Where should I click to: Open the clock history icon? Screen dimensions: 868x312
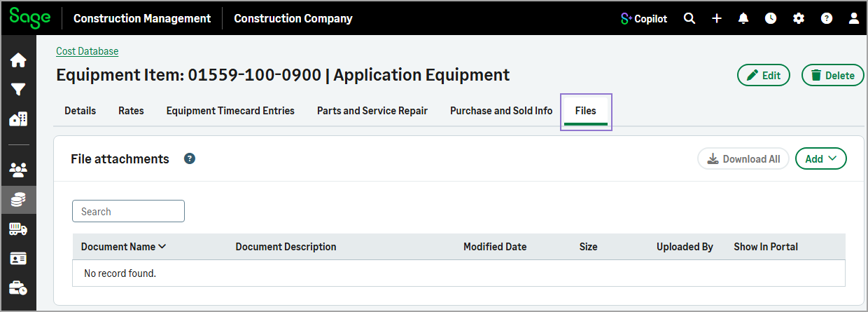[771, 19]
